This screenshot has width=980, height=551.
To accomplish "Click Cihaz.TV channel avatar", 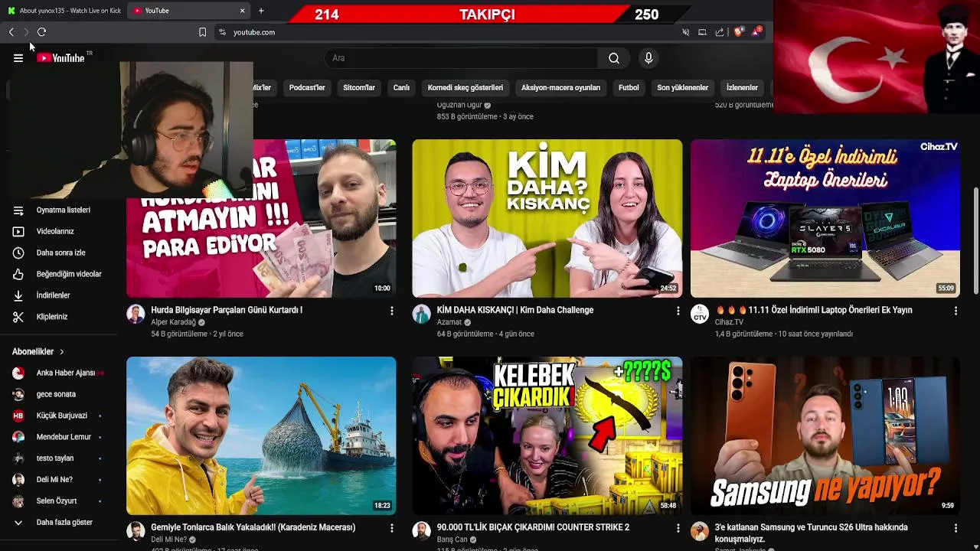I will click(700, 314).
